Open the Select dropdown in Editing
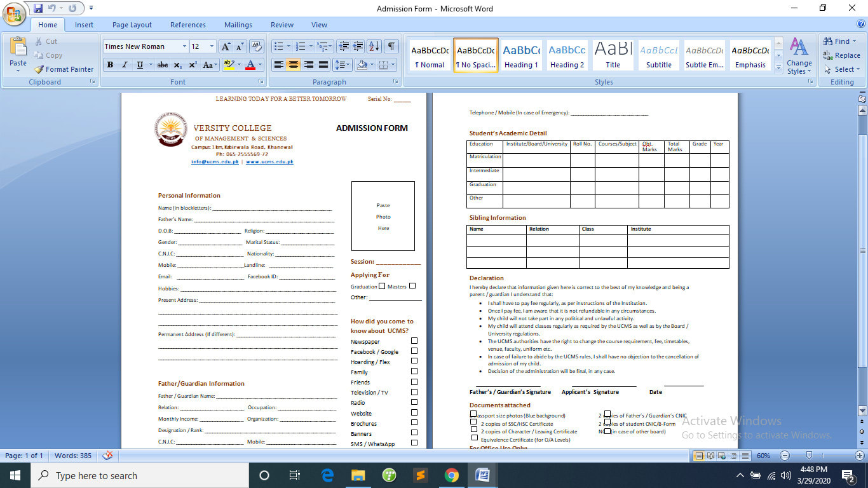Screen dimensions: 868x488 (842, 69)
